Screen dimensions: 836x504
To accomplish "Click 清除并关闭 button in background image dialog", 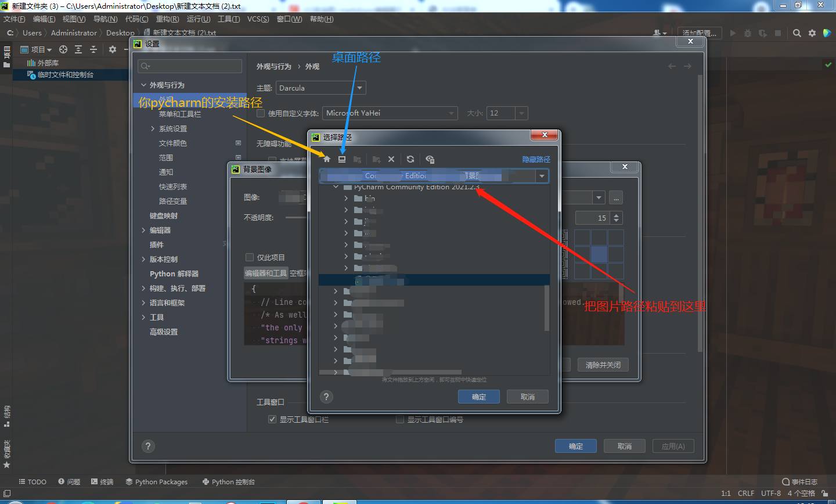I will 603,365.
